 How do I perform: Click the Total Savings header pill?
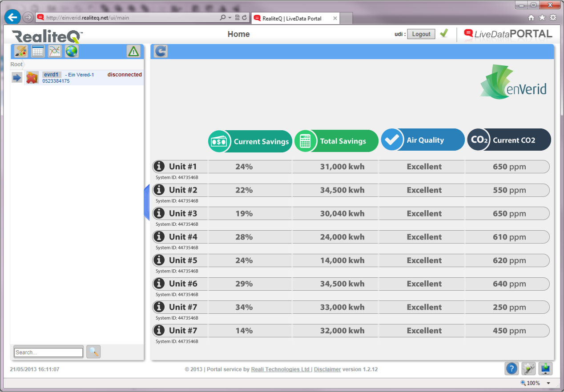(337, 141)
